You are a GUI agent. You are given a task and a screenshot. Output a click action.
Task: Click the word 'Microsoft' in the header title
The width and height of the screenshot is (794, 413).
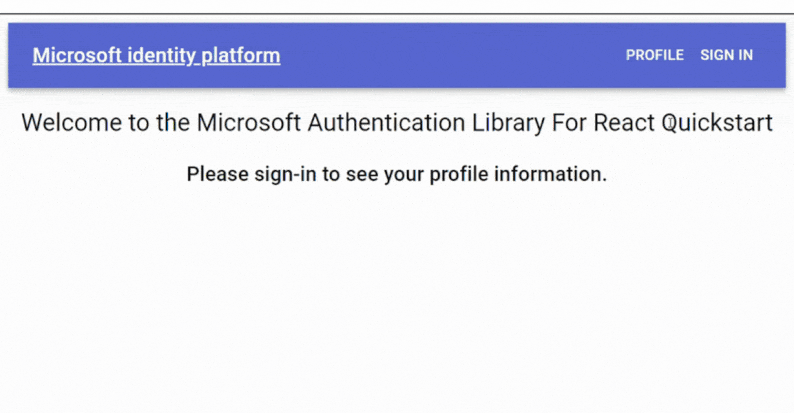pyautogui.click(x=77, y=56)
